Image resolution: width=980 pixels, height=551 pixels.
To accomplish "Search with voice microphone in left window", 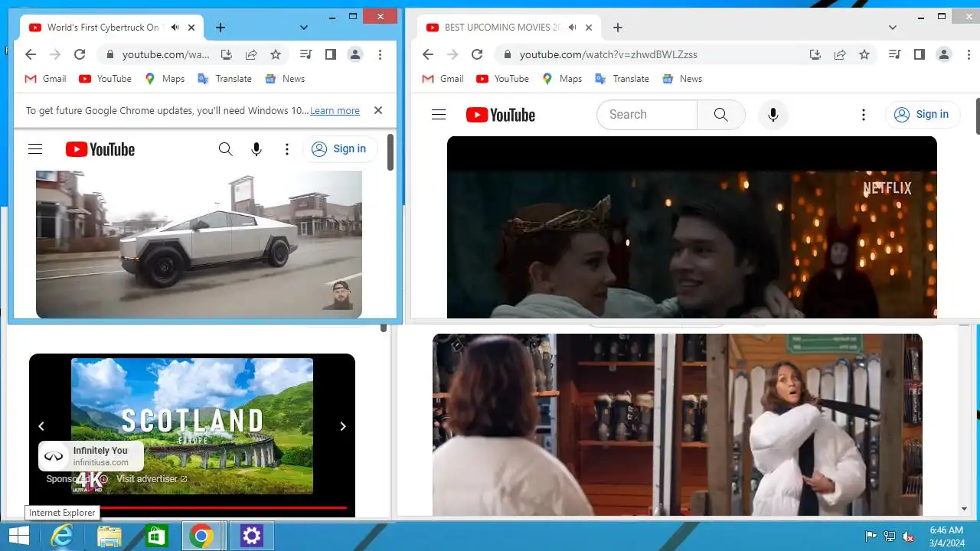I will coord(256,149).
